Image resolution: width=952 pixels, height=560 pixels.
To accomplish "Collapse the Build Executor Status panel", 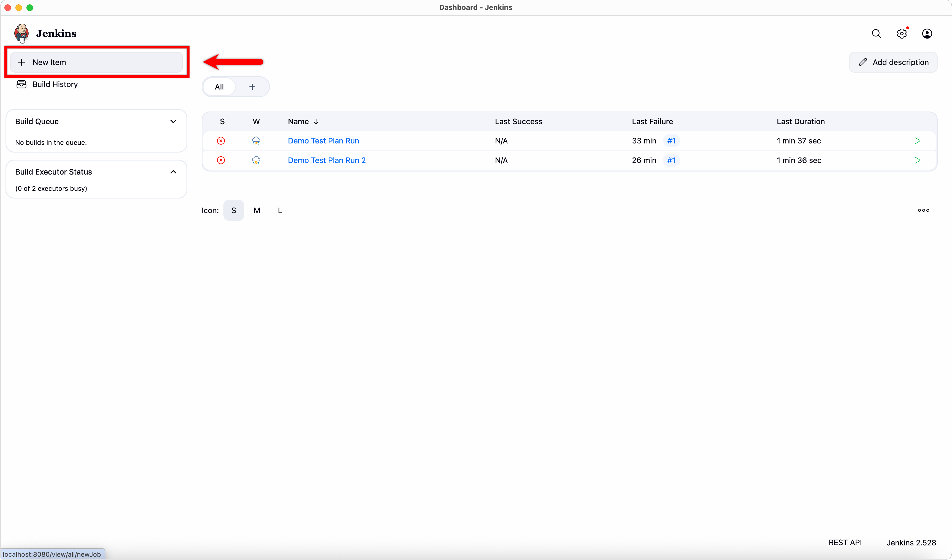I will click(173, 172).
